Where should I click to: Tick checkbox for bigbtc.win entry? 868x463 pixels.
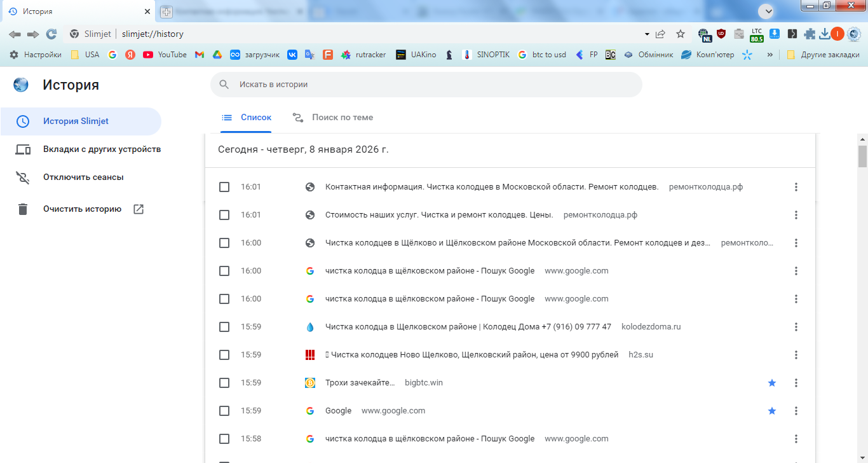[x=224, y=383]
